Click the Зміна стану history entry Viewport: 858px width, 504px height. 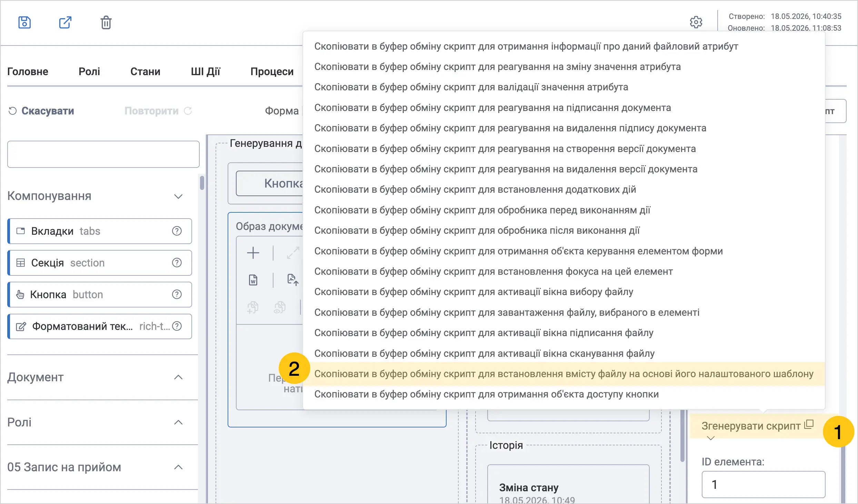tap(568, 484)
